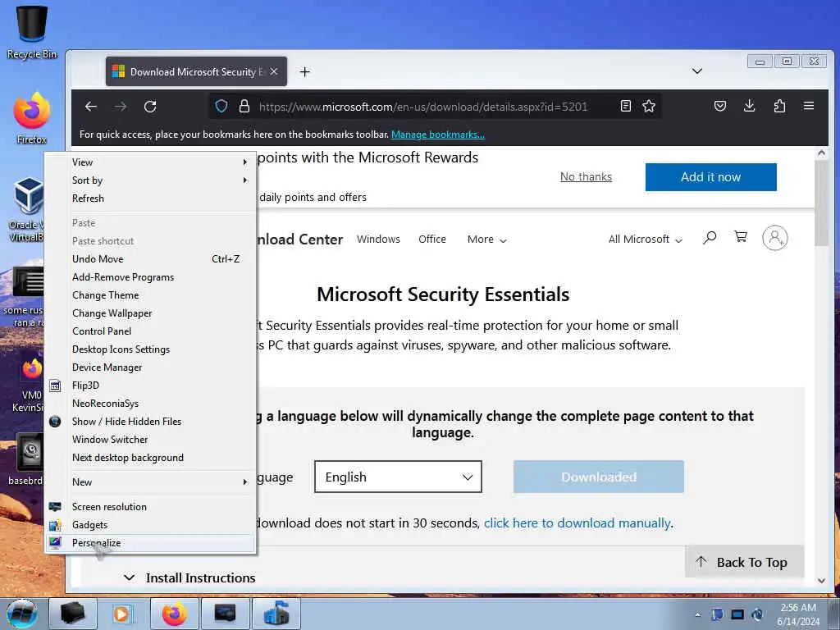The height and width of the screenshot is (630, 840).
Task: Open Control Panel from context menu
Action: point(150,331)
